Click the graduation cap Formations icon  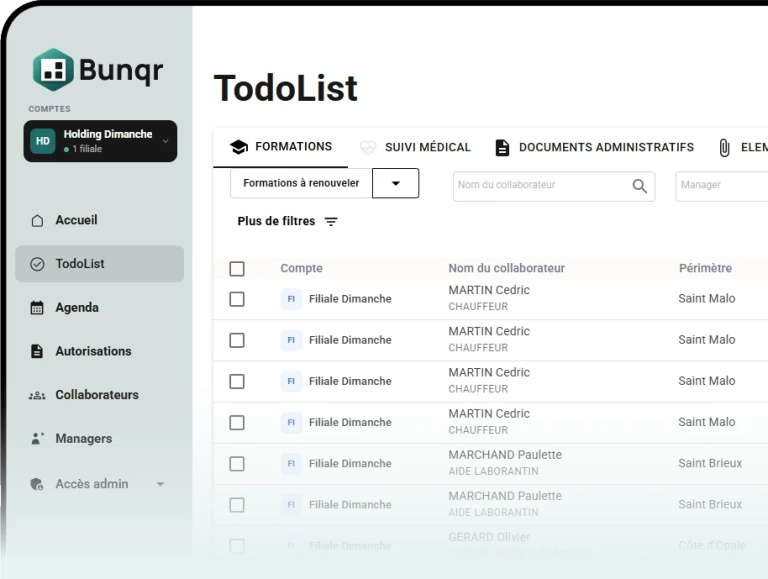(x=239, y=147)
